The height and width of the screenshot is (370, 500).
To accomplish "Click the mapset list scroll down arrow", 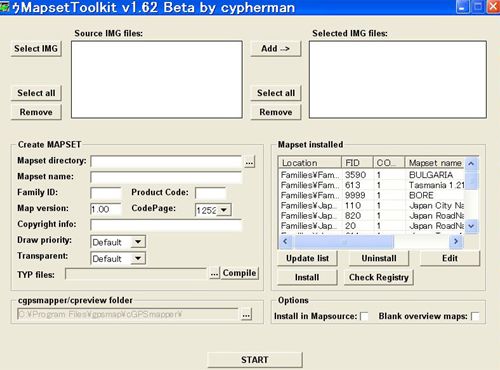I will (x=471, y=226).
